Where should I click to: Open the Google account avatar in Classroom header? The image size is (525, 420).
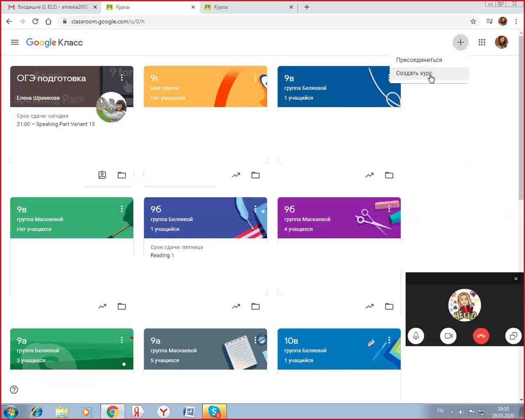[x=501, y=42]
